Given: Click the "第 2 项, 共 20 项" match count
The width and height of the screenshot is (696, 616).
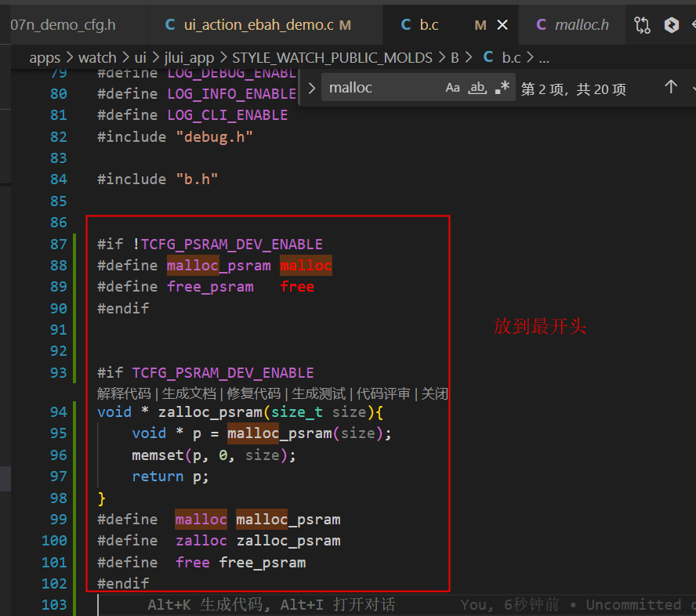Looking at the screenshot, I should [x=573, y=89].
